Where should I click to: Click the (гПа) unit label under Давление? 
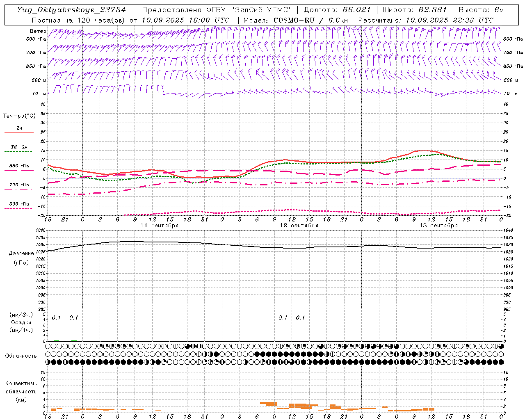(x=21, y=262)
